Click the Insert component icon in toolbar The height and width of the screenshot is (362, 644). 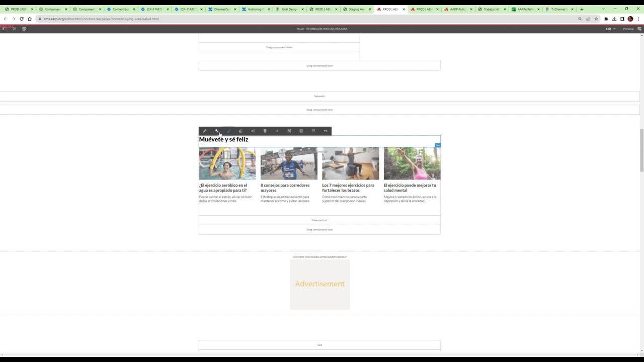277,131
